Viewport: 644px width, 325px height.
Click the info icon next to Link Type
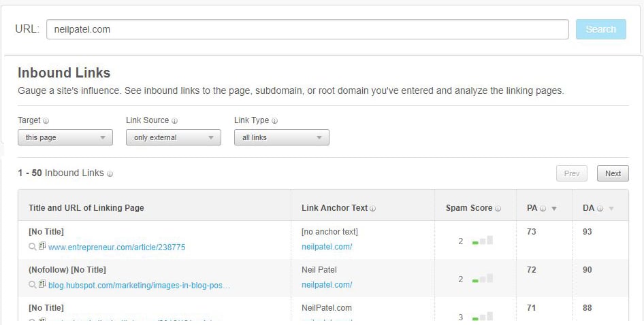point(275,121)
